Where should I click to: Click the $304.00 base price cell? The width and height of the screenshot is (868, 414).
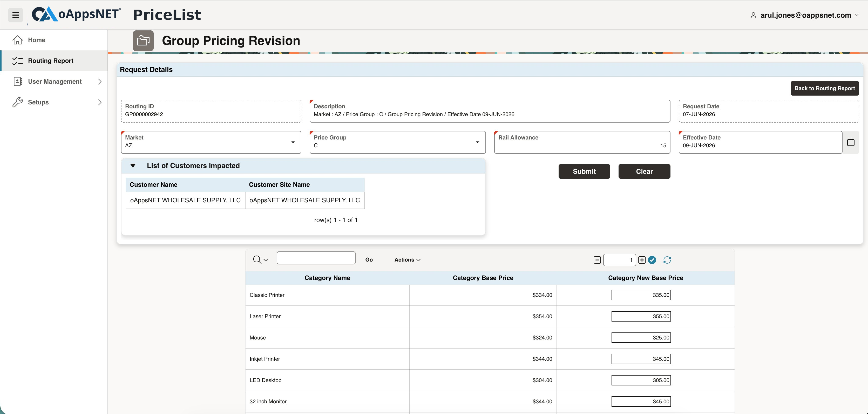(483, 380)
